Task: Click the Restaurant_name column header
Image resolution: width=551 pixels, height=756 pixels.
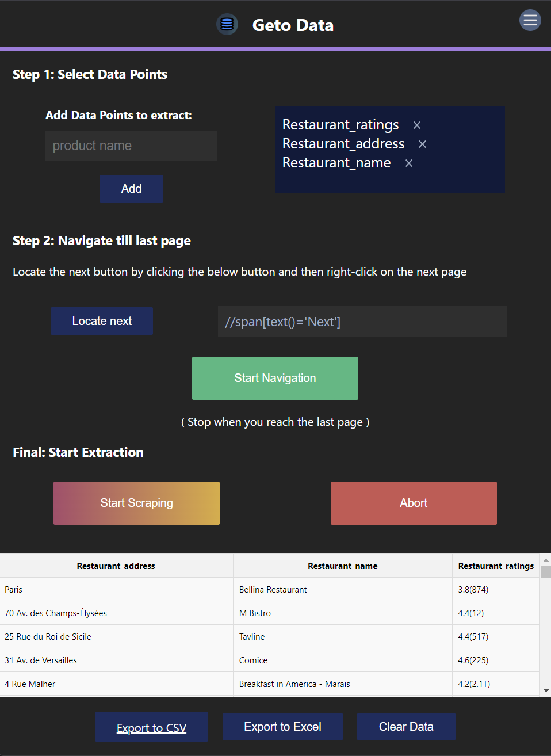Action: tap(342, 566)
